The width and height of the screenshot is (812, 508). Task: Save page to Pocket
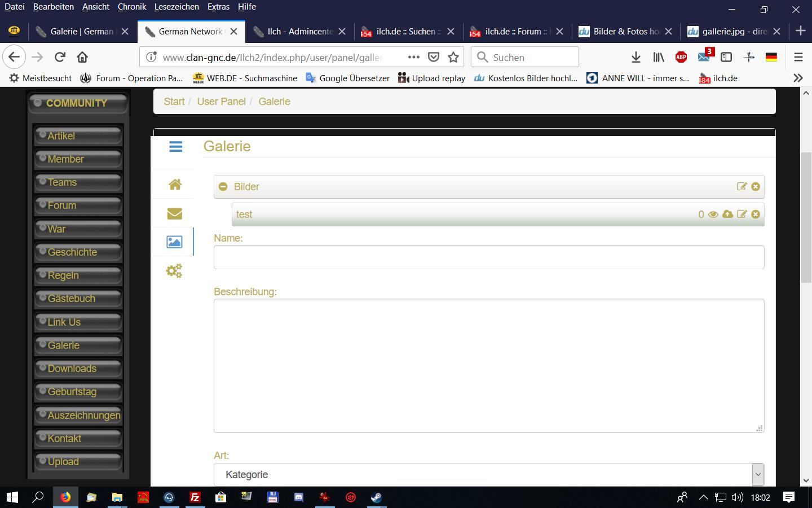point(433,57)
